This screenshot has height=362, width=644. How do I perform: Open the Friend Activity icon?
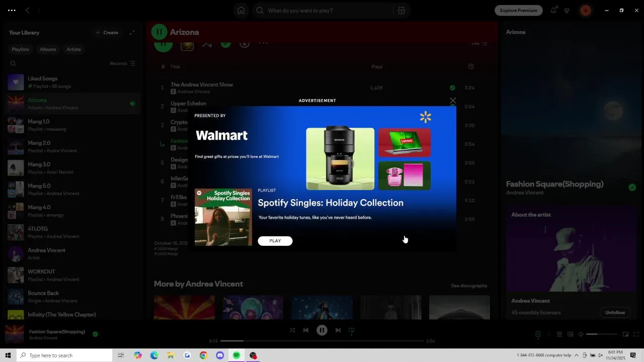pos(567,11)
